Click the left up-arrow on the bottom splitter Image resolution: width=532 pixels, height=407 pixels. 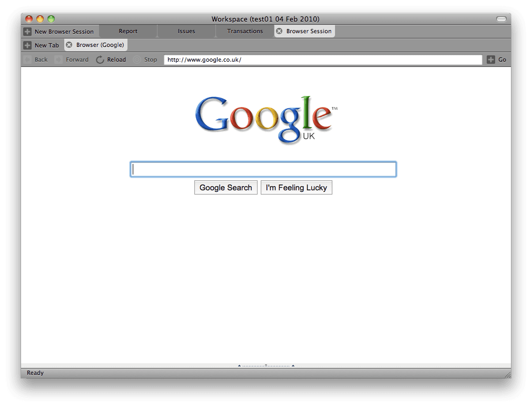[239, 365]
